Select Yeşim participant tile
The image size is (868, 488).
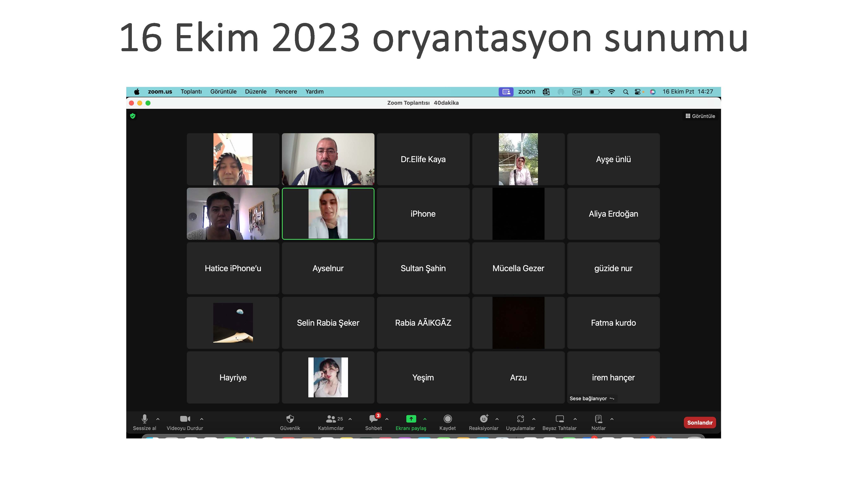tap(423, 377)
